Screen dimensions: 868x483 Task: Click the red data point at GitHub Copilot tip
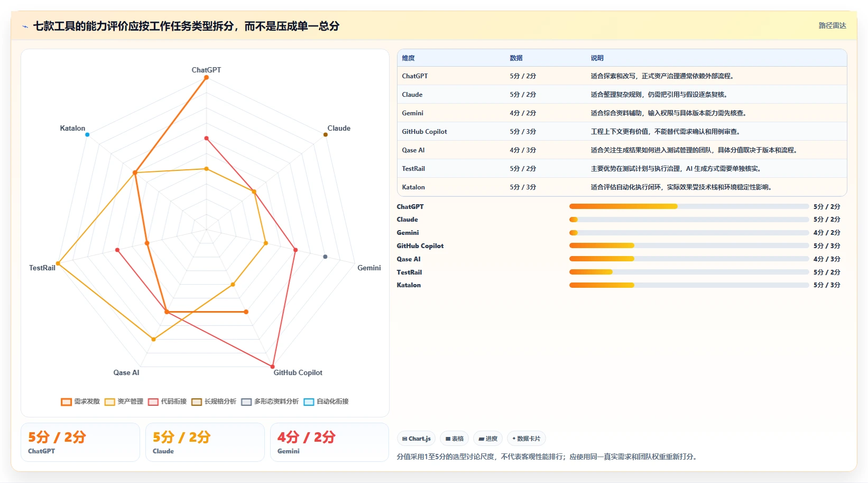coord(273,366)
